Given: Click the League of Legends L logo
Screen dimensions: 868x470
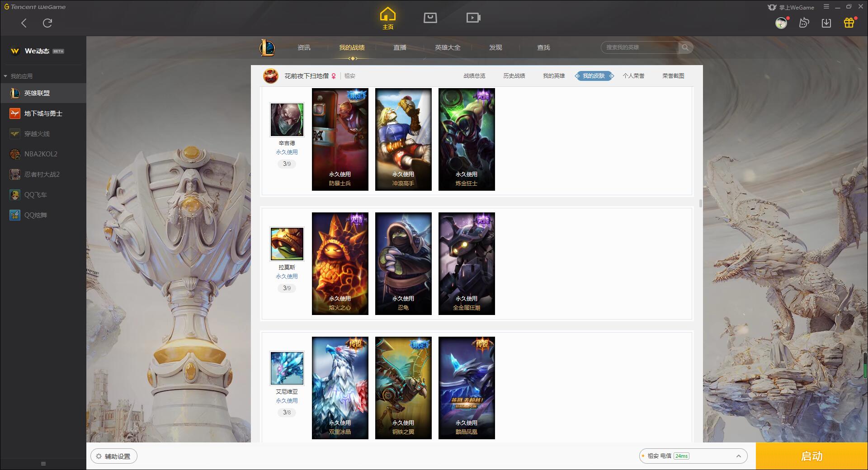Looking at the screenshot, I should (267, 47).
